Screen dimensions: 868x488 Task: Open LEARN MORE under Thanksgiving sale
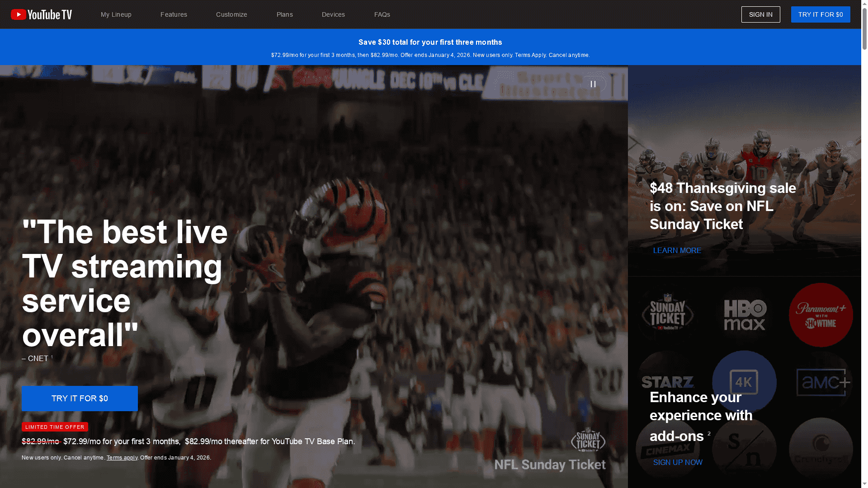[x=677, y=250]
